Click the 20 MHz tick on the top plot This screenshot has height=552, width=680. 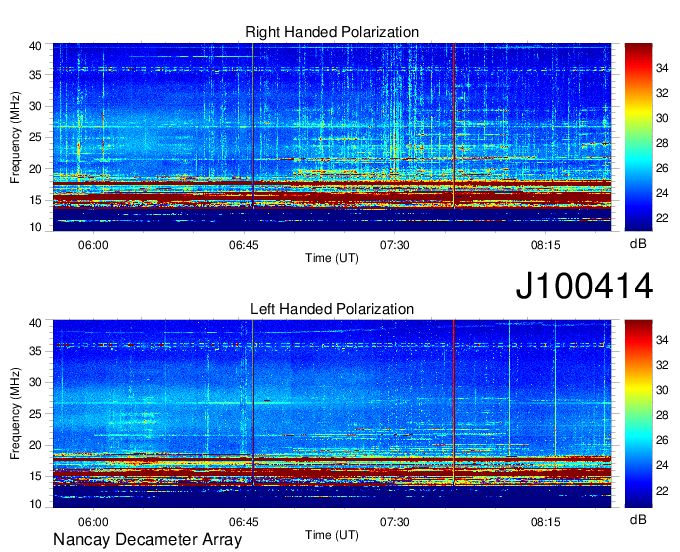pyautogui.click(x=35, y=169)
